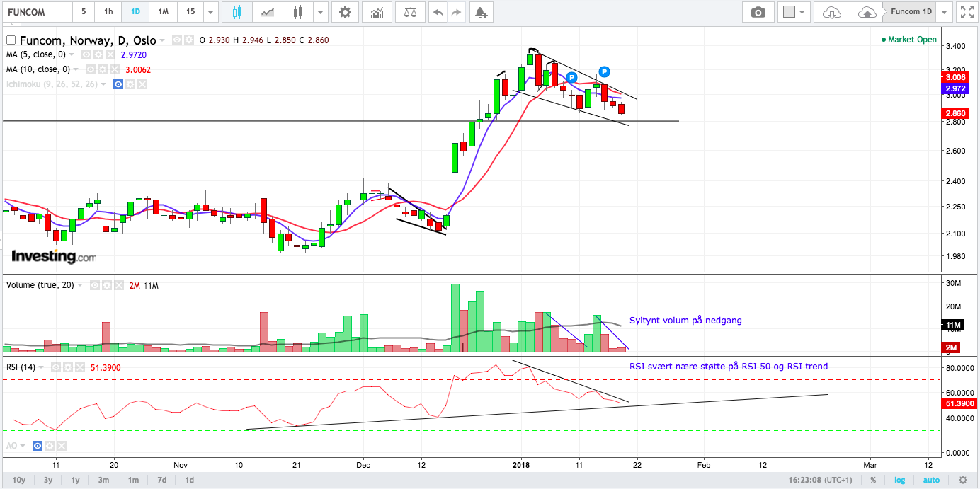Click the undo arrow in toolbar

438,12
